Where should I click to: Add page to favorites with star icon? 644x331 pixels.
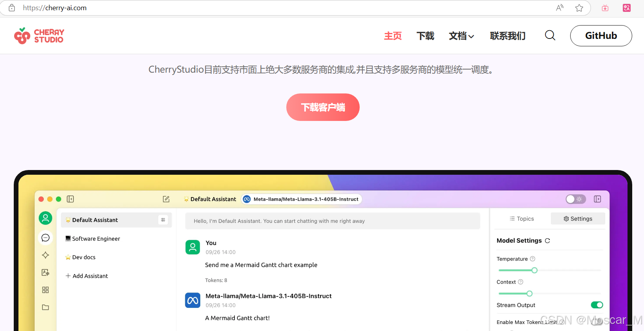click(579, 8)
